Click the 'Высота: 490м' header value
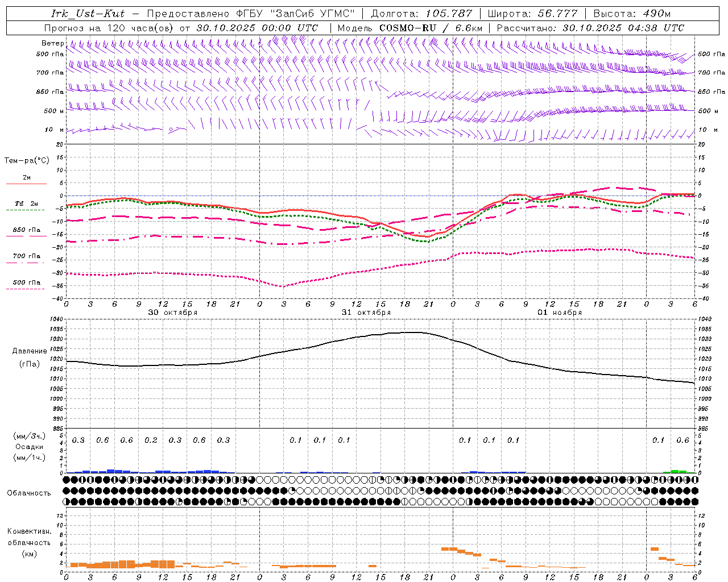Screen dimensions: 728x582 tap(632, 14)
